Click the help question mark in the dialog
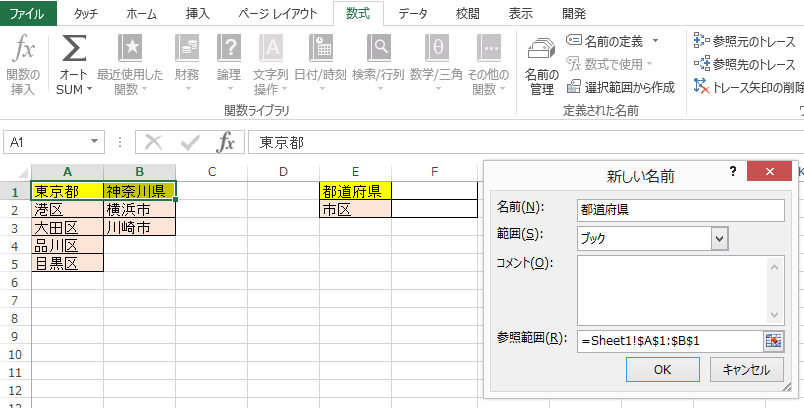This screenshot has height=408, width=804. [x=733, y=172]
